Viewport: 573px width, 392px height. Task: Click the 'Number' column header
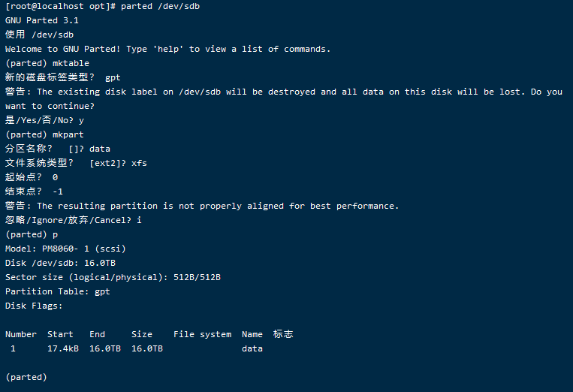pyautogui.click(x=21, y=334)
